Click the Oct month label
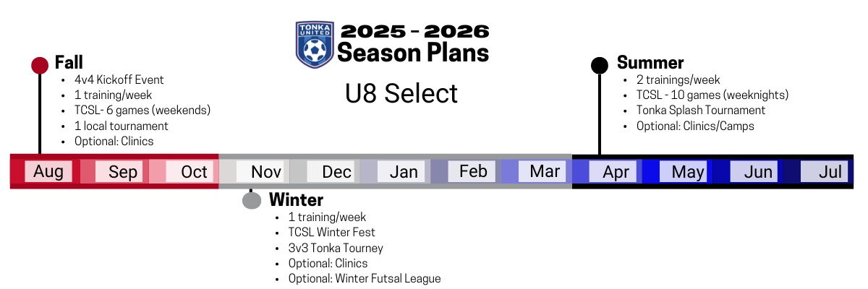This screenshot has width=868, height=289. tap(194, 172)
